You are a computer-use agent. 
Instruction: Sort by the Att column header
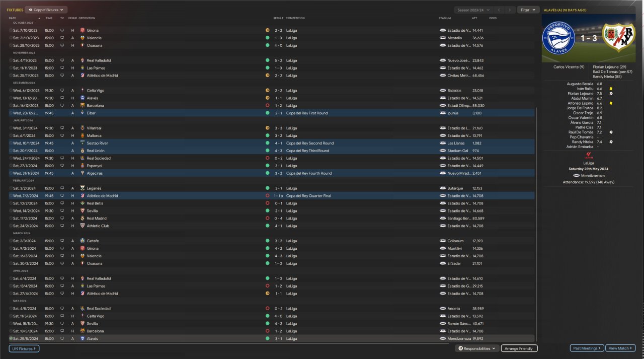click(x=475, y=18)
